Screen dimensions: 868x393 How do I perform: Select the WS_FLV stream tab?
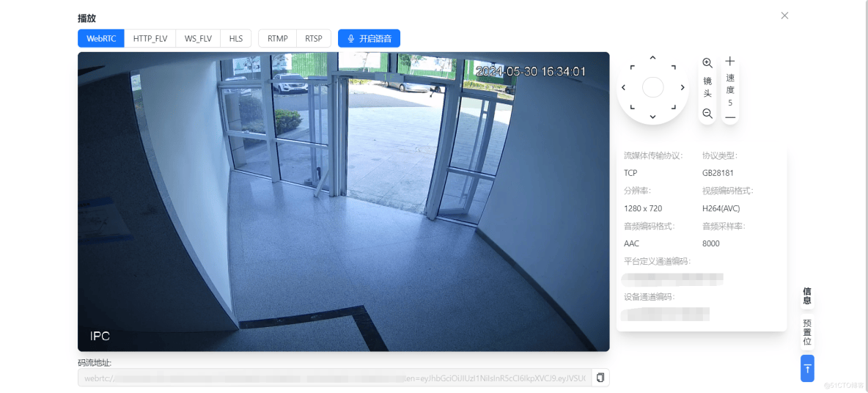(198, 39)
